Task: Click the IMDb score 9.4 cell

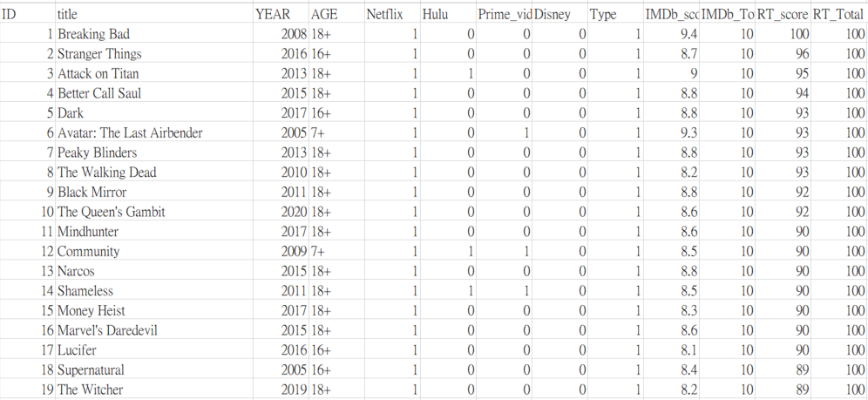Action: click(672, 34)
